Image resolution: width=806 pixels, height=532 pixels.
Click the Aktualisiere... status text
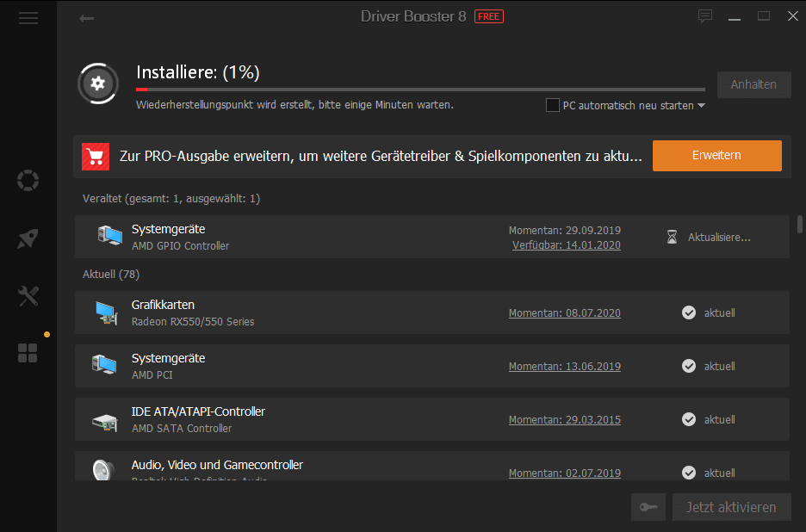coord(719,238)
